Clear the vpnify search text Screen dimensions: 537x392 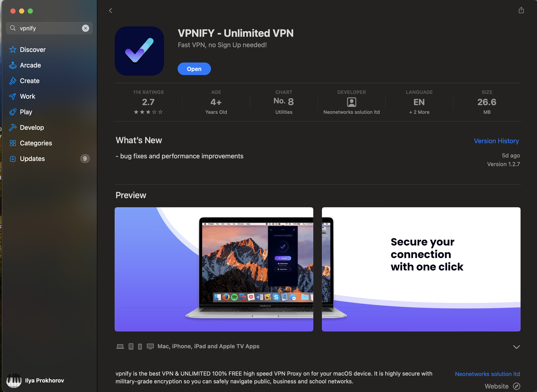pos(85,28)
